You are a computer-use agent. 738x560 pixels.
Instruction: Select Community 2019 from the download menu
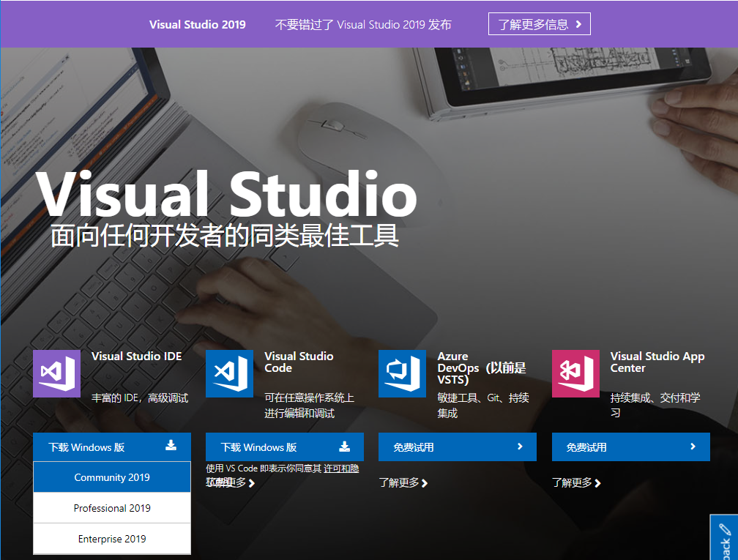[111, 477]
